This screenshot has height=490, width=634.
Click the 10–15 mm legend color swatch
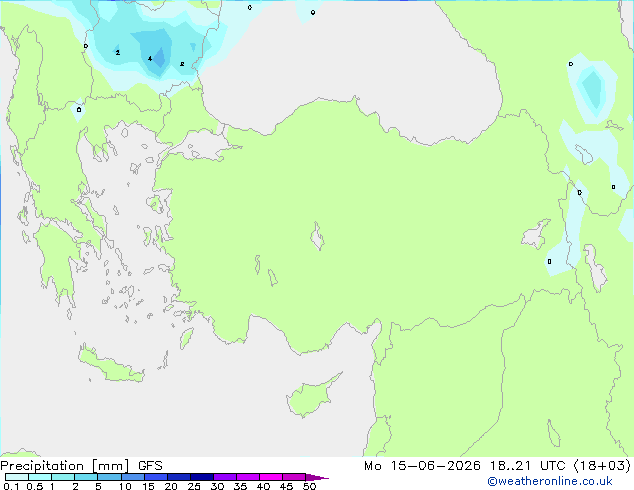point(133,477)
